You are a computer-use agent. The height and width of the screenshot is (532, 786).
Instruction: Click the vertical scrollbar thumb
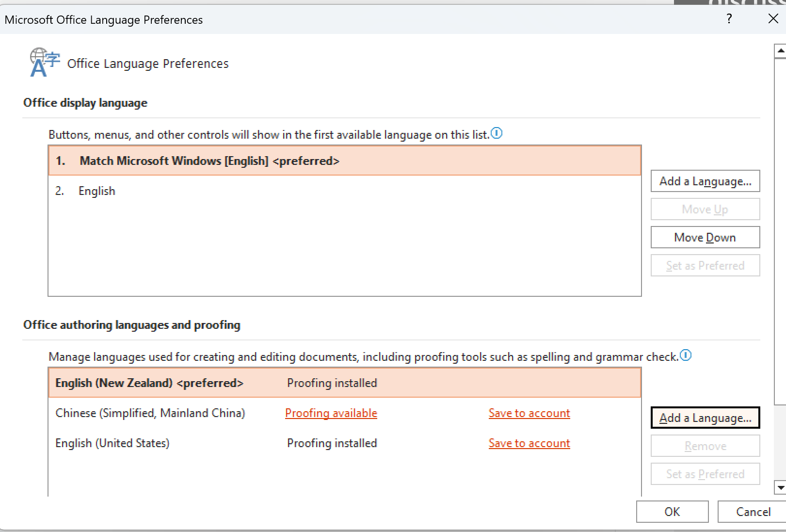coord(780,231)
